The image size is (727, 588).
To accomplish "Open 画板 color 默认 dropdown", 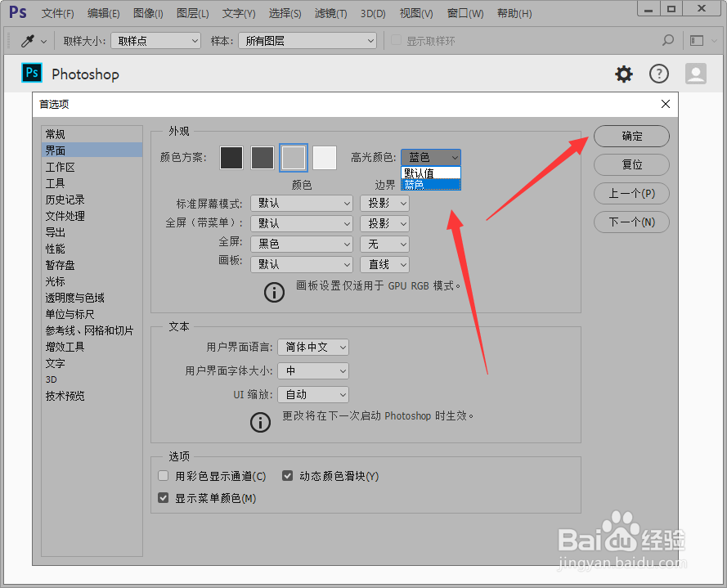I will [x=302, y=264].
